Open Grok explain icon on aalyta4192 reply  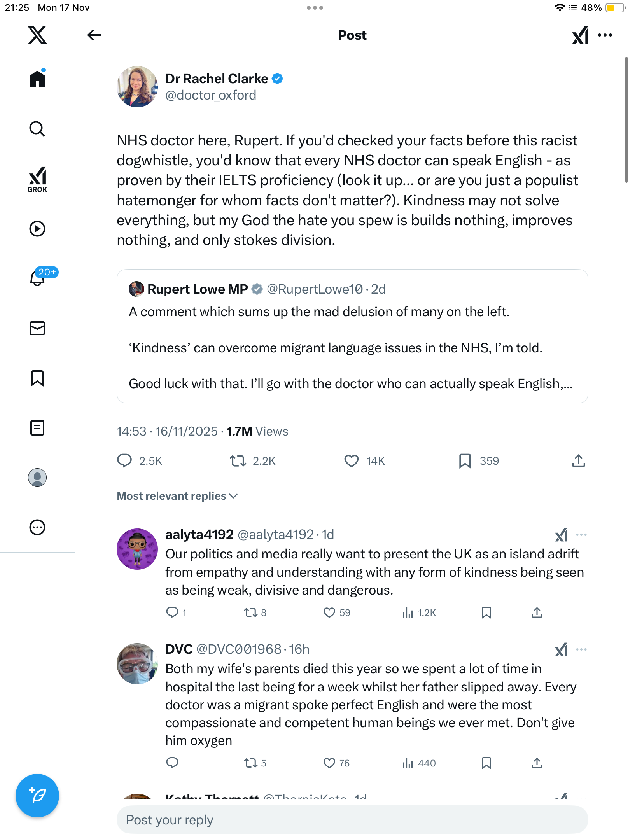click(562, 535)
